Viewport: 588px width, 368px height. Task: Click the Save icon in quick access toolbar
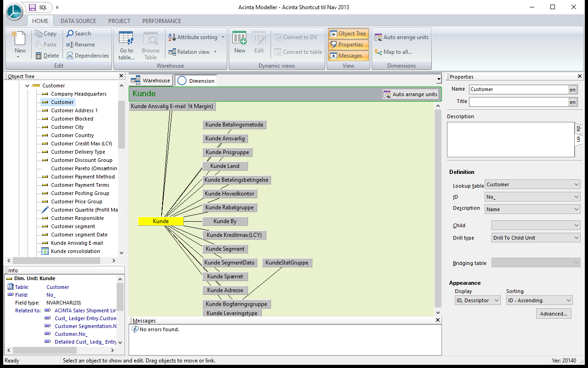(x=32, y=7)
